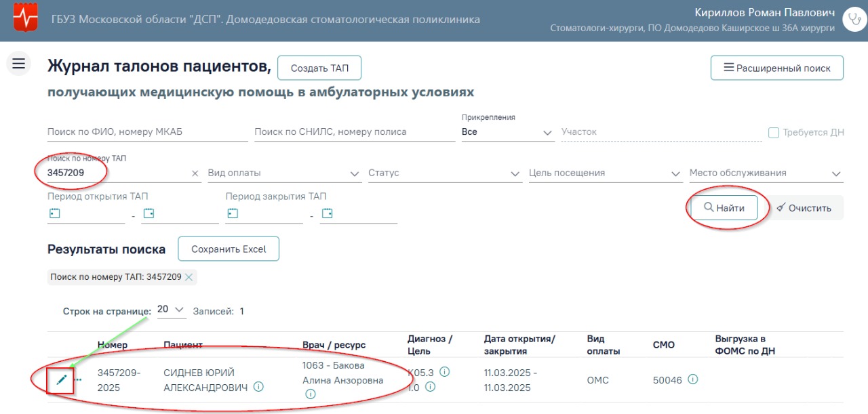Expand the Вид оплаты dropdown
Viewport: 868px width, 414px height.
tap(284, 173)
